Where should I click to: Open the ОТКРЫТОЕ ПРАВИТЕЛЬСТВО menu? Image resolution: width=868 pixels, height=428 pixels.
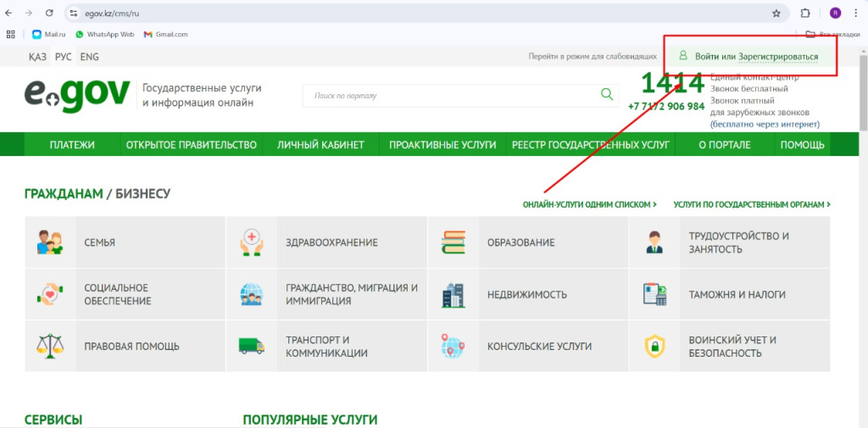pyautogui.click(x=192, y=145)
